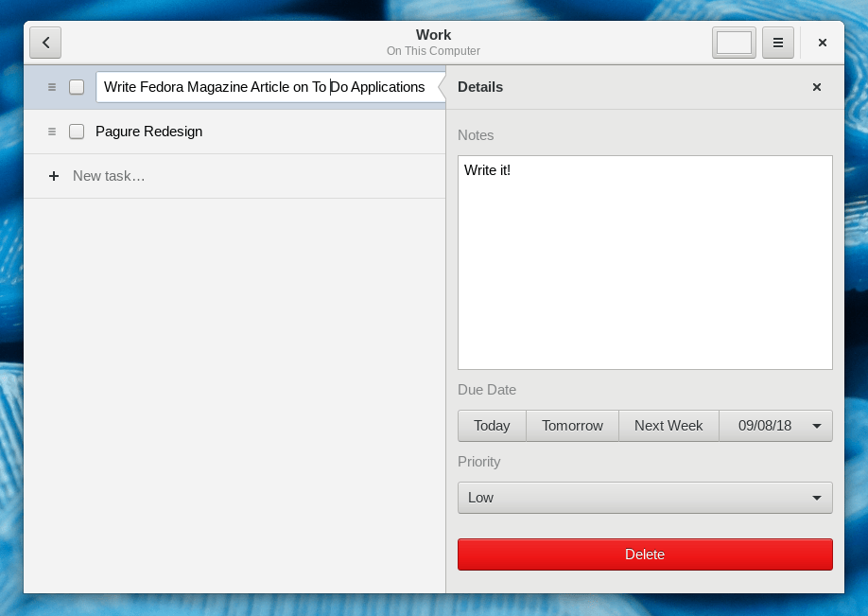This screenshot has width=868, height=616.
Task: Open the hamburger menu in the header
Action: 778,43
